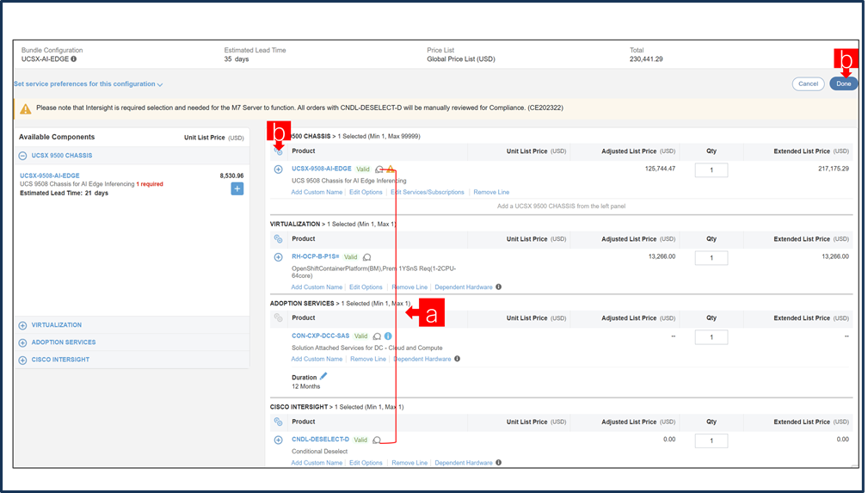
Task: Click expand-all icon in Virtualization table header
Action: (279, 238)
